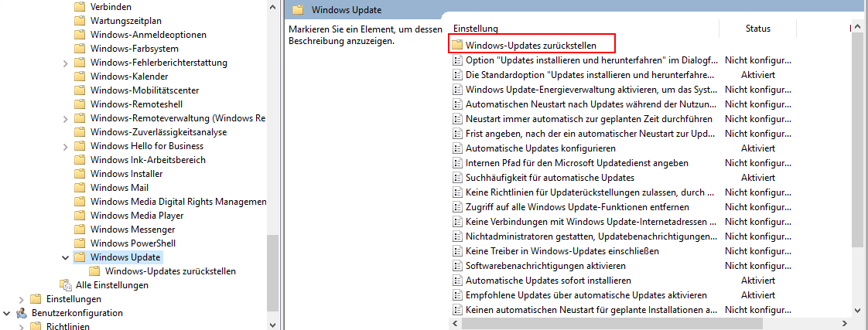Click the policy icon for Suchhäufigkeit für automatische Updates
Viewport: 868px width, 330px height.
pyautogui.click(x=457, y=178)
